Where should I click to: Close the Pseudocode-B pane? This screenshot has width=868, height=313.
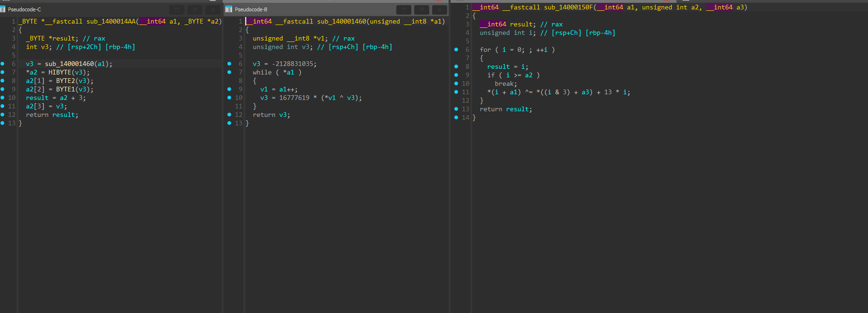coord(440,9)
